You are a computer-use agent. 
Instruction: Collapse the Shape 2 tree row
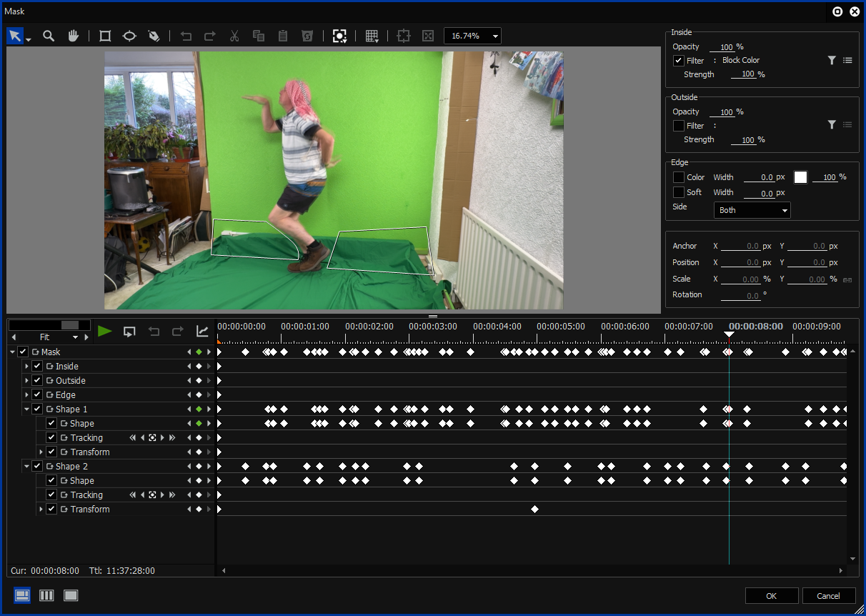pos(26,467)
